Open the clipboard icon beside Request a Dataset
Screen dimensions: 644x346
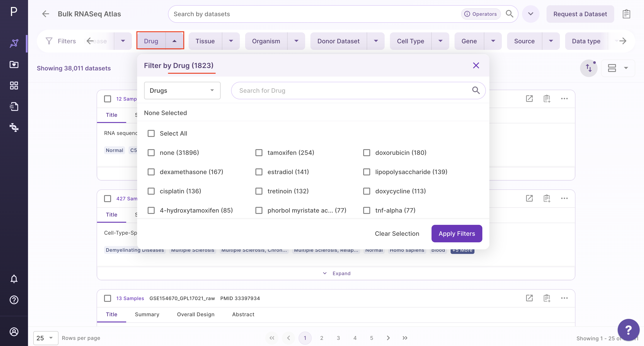coord(626,14)
